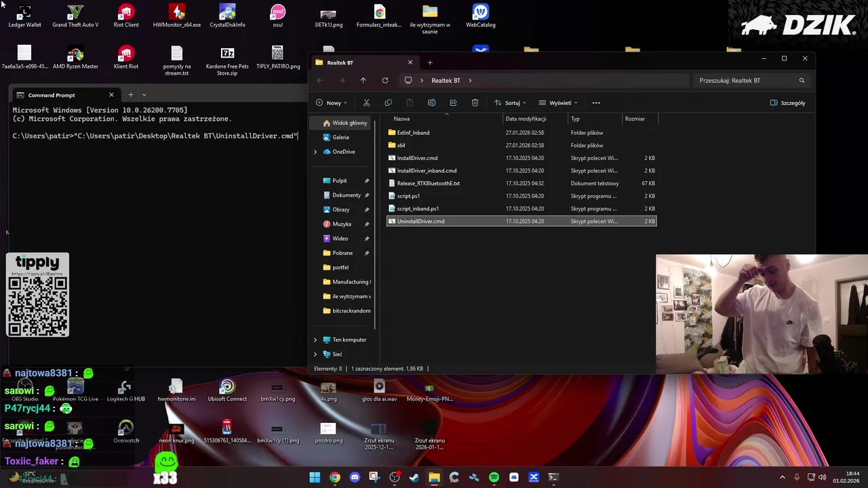Unpin Pulpit from quick access
This screenshot has height=488, width=868.
tap(367, 181)
